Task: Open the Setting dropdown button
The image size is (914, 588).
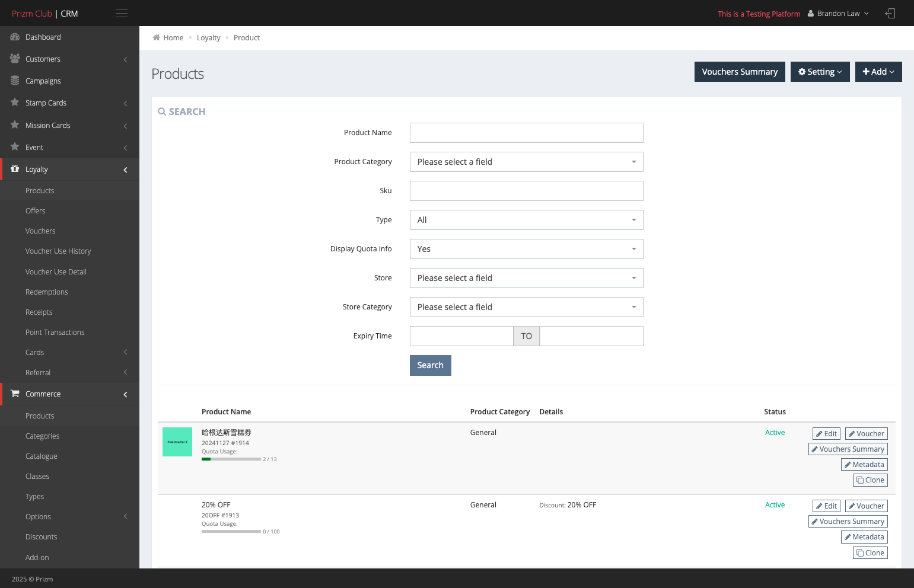Action: (x=820, y=72)
